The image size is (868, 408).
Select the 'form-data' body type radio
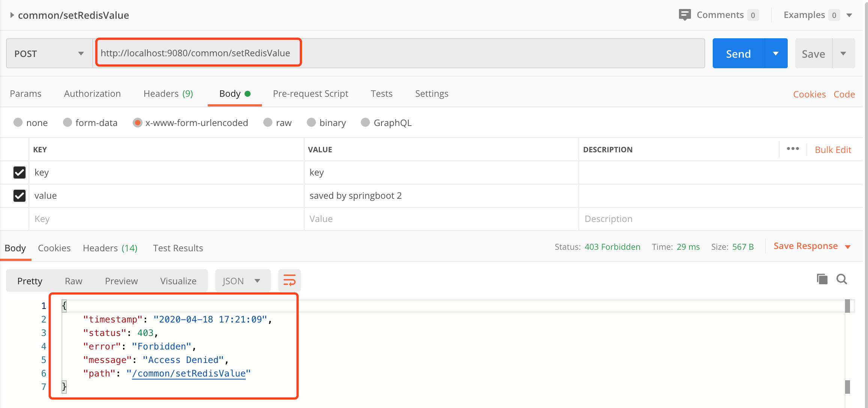(x=68, y=123)
